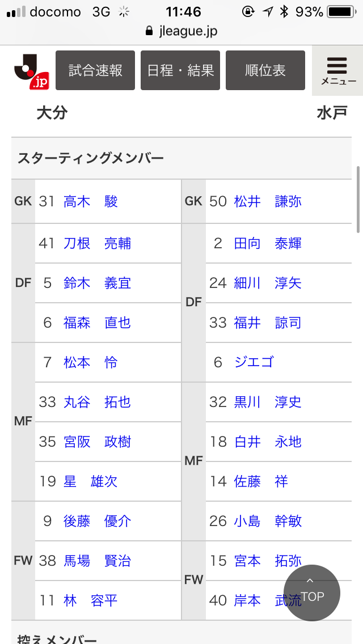Viewport: 363px width, 644px height.
Task: Open 鈴木 義宜 player page
Action: [97, 283]
